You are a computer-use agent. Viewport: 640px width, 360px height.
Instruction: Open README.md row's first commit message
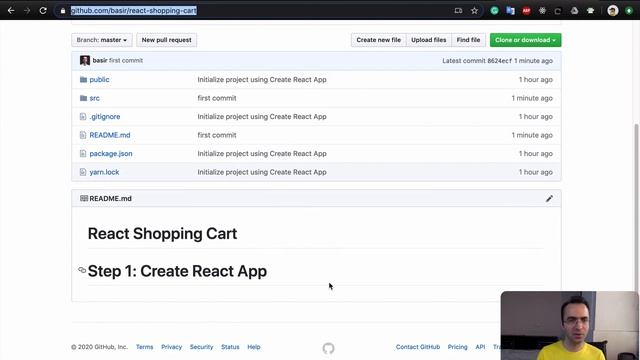click(217, 135)
